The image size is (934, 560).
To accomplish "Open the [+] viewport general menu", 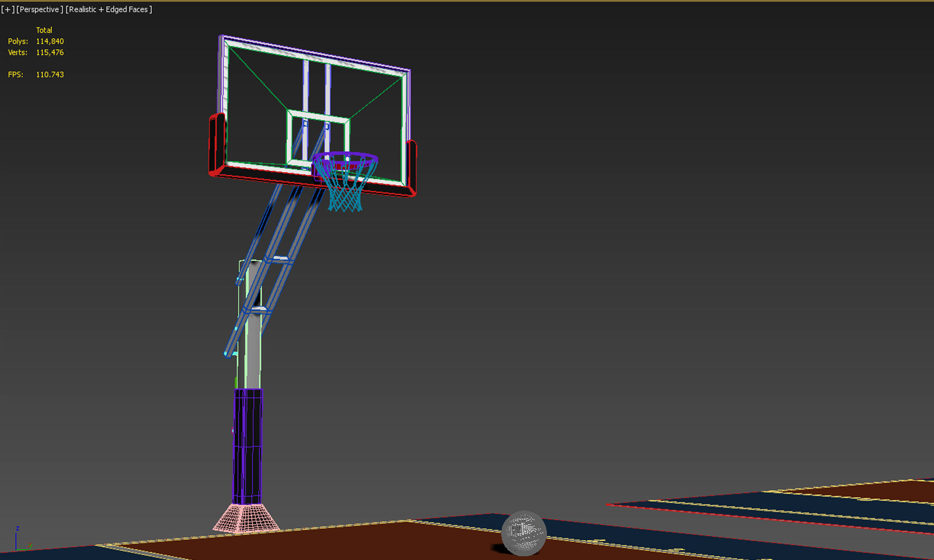I will click(7, 9).
